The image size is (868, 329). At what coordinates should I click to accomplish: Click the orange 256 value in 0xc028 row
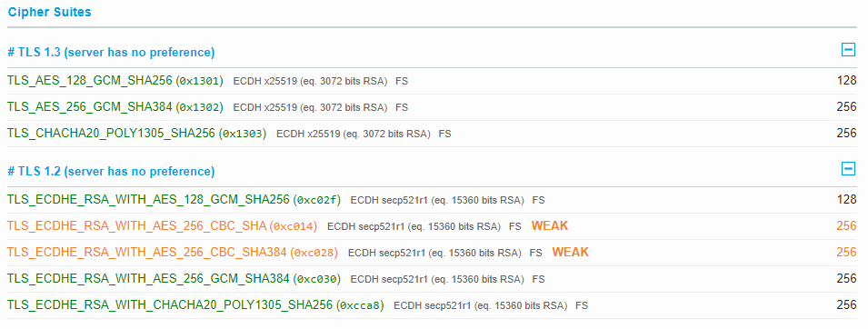[846, 253]
